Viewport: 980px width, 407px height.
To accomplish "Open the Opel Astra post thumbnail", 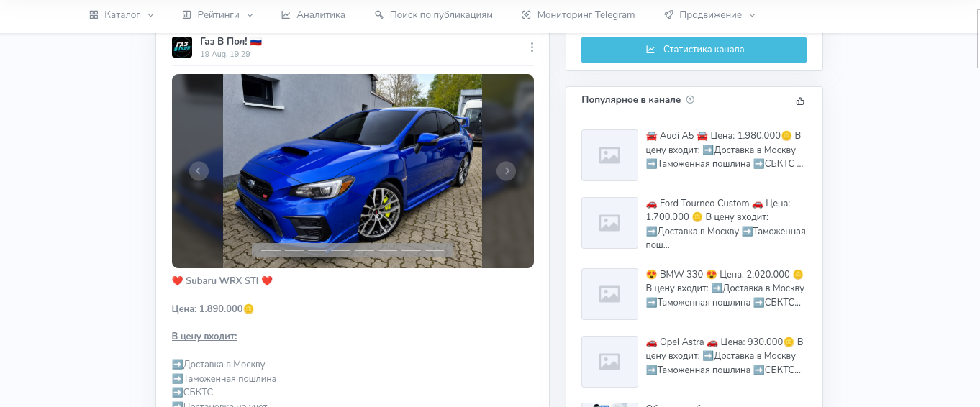I will pos(609,362).
